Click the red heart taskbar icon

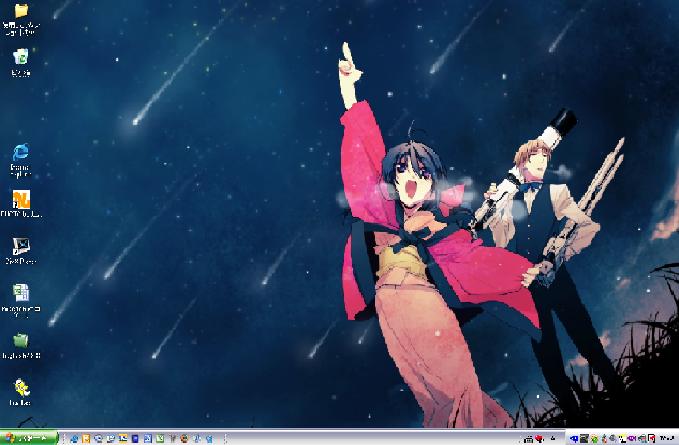[540, 439]
